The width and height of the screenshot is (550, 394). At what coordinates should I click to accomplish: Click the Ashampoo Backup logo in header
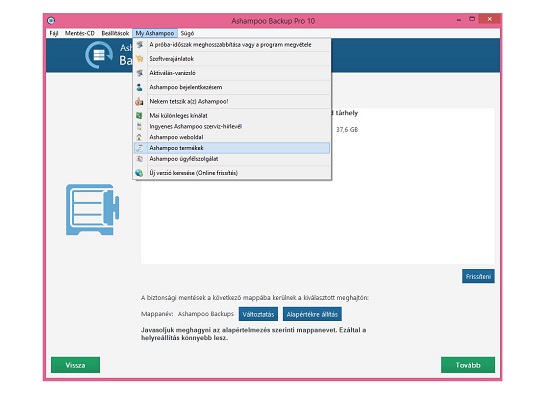(99, 55)
